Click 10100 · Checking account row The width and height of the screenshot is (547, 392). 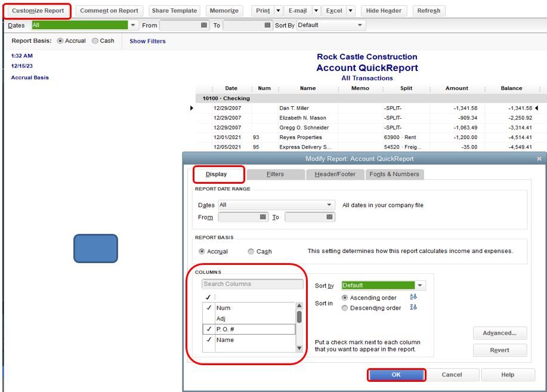[x=370, y=98]
